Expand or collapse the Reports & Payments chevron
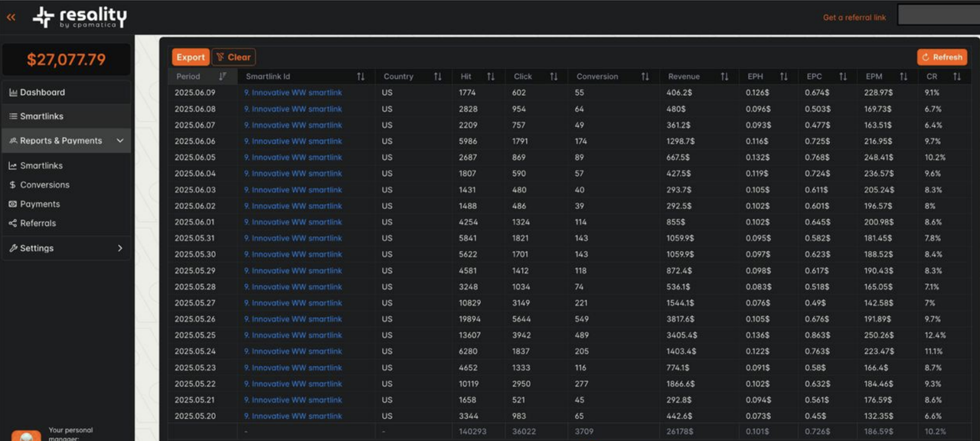The height and width of the screenshot is (441, 980). (x=120, y=141)
